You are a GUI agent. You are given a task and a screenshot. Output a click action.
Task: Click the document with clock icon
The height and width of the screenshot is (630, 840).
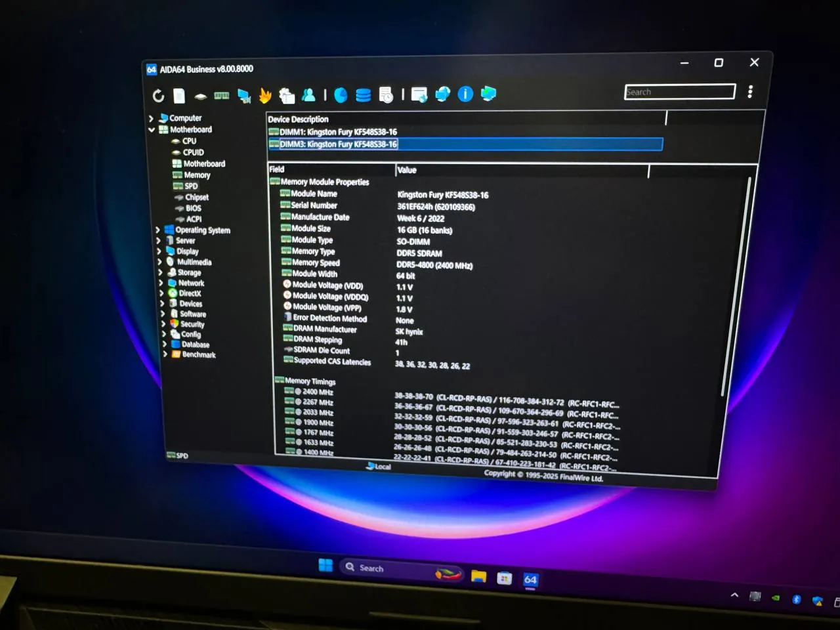pos(386,95)
